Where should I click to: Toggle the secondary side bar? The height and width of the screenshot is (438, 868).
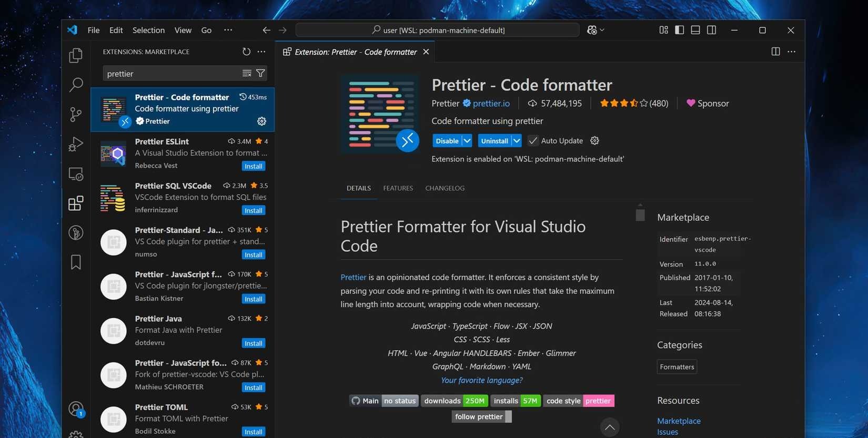712,30
